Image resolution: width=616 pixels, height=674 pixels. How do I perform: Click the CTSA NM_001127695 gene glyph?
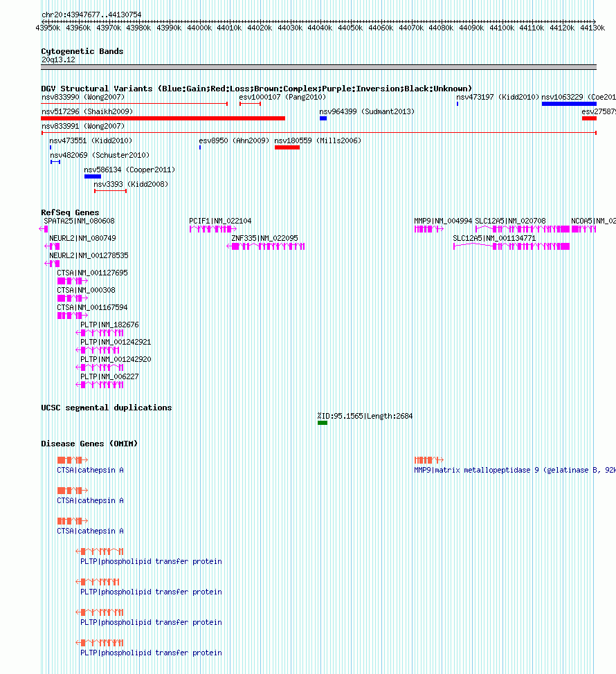[73, 281]
